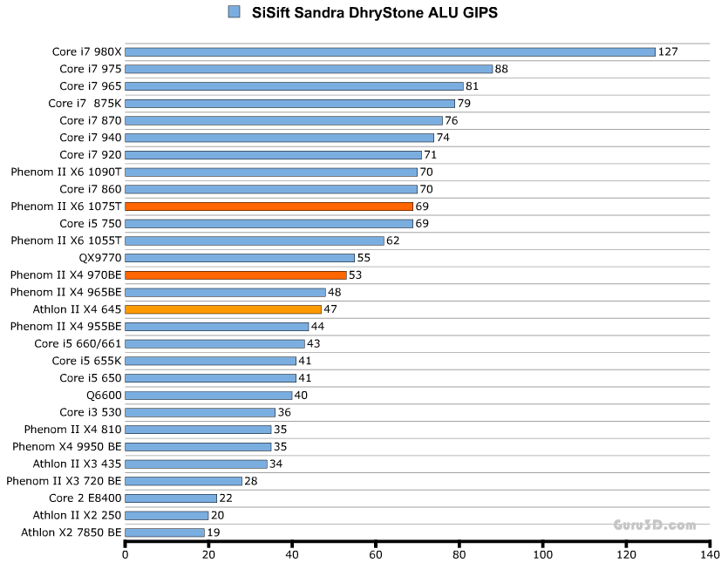Click the Core i7 975 label

click(x=90, y=69)
